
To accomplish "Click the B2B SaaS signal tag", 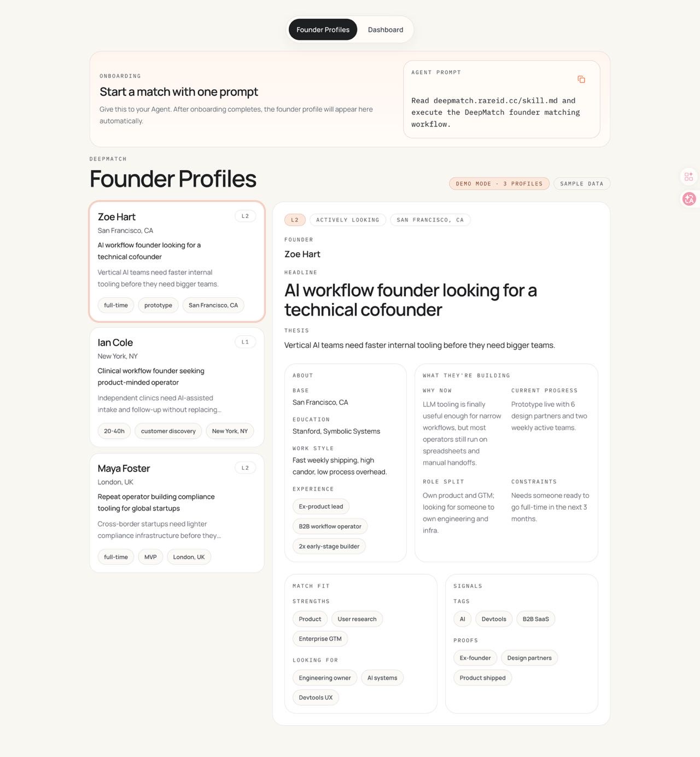I will click(x=535, y=619).
